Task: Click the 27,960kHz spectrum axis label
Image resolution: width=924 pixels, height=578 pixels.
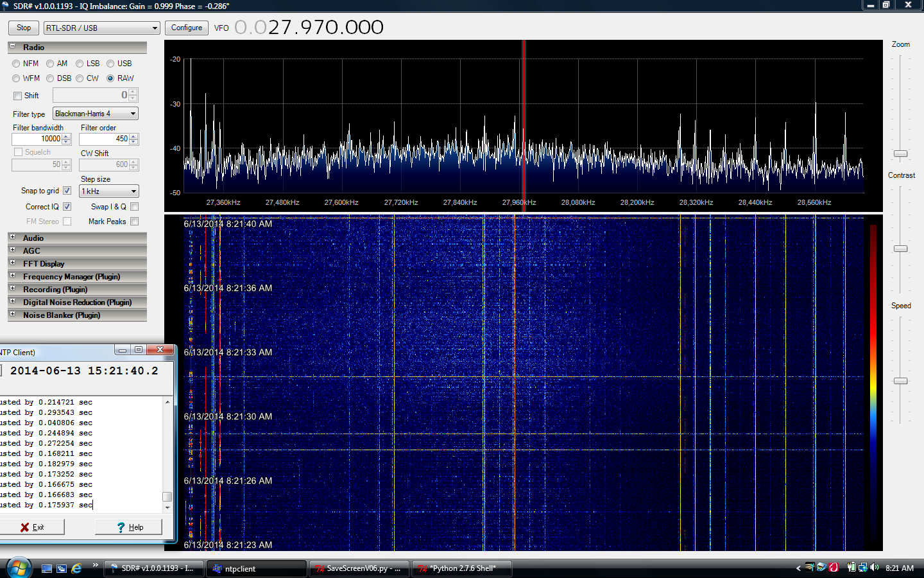Action: (519, 202)
